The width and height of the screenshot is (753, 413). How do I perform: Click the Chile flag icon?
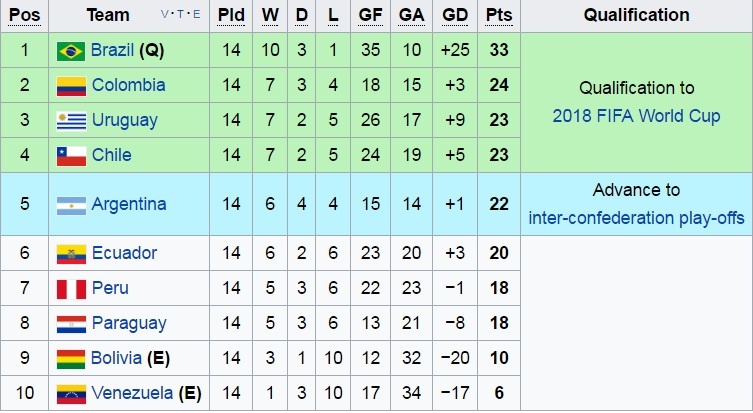tap(71, 155)
